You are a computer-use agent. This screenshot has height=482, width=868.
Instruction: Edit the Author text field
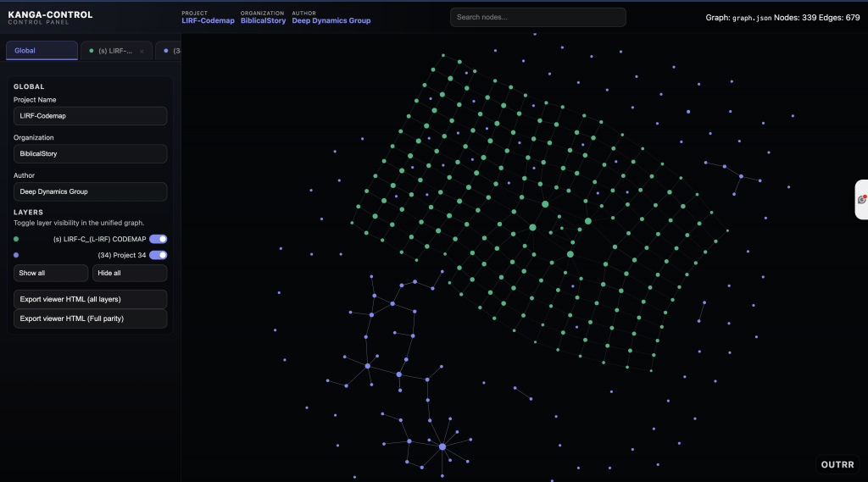tap(90, 191)
